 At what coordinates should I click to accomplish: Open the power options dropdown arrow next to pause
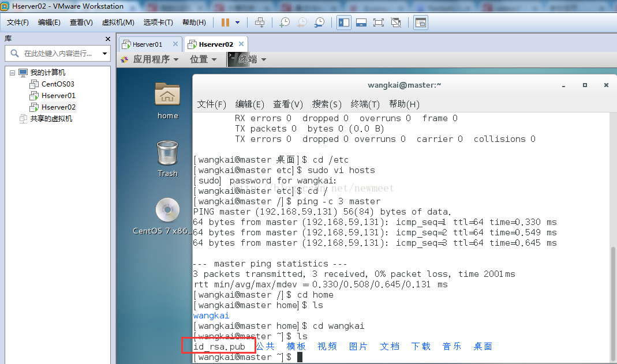[238, 22]
